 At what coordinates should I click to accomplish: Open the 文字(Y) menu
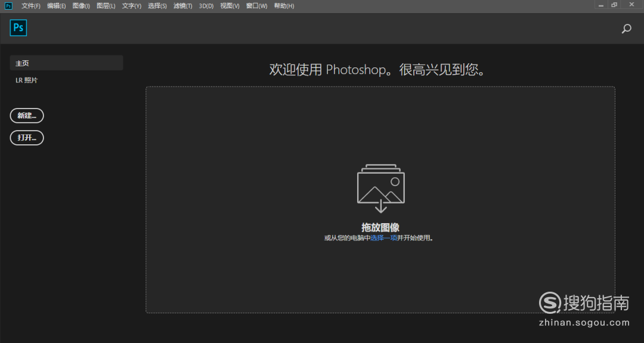coord(131,6)
